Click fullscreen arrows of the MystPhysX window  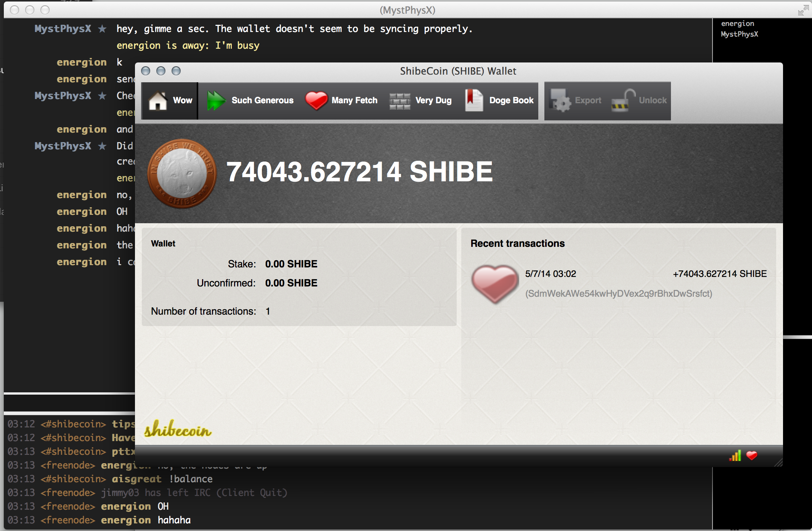[803, 10]
